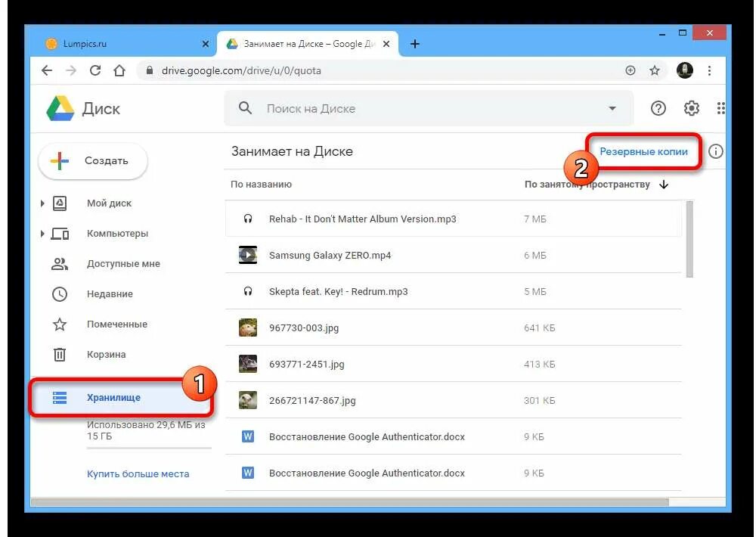This screenshot has width=756, height=537.
Task: Click the headphones icon for Skepta Redrum mp3
Action: 248,291
